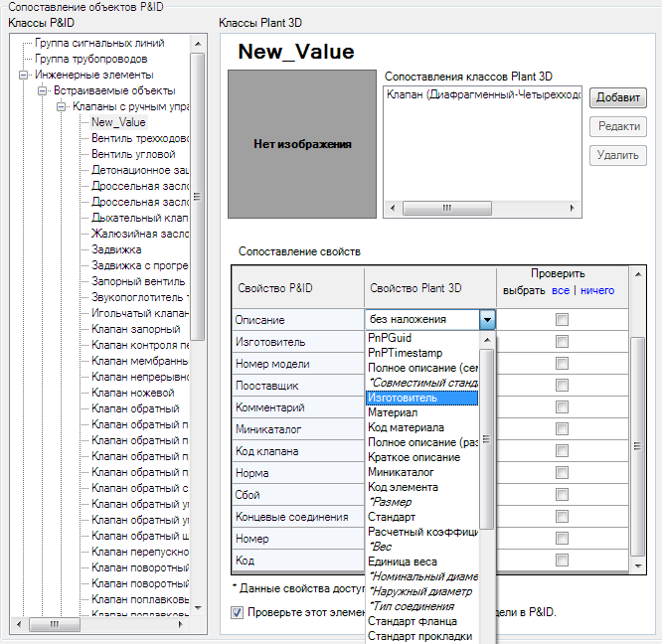Select Группа сигнальных линий in the tree
Image resolution: width=662 pixels, height=644 pixels.
tap(99, 43)
